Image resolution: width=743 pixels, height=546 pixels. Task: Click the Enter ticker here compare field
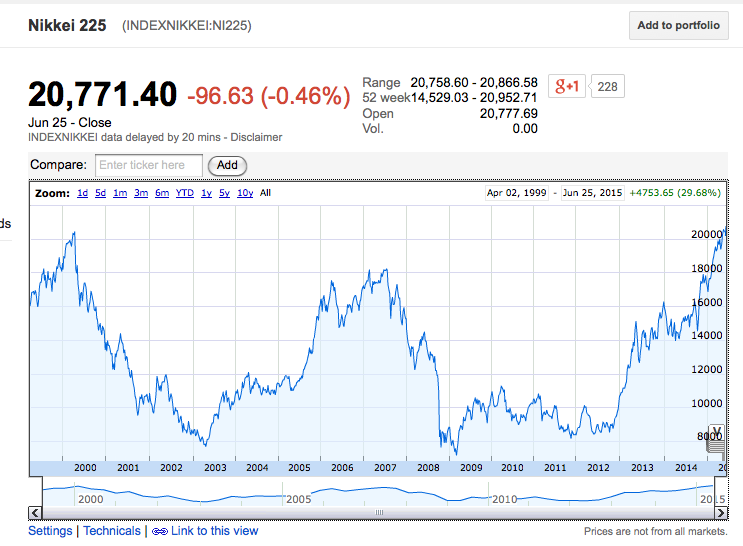(149, 165)
